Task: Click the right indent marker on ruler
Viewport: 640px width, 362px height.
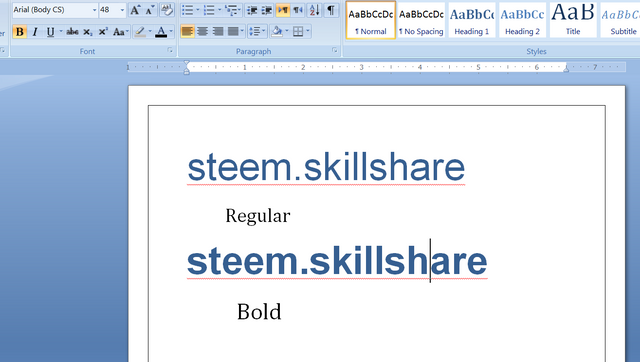Action: click(x=566, y=69)
